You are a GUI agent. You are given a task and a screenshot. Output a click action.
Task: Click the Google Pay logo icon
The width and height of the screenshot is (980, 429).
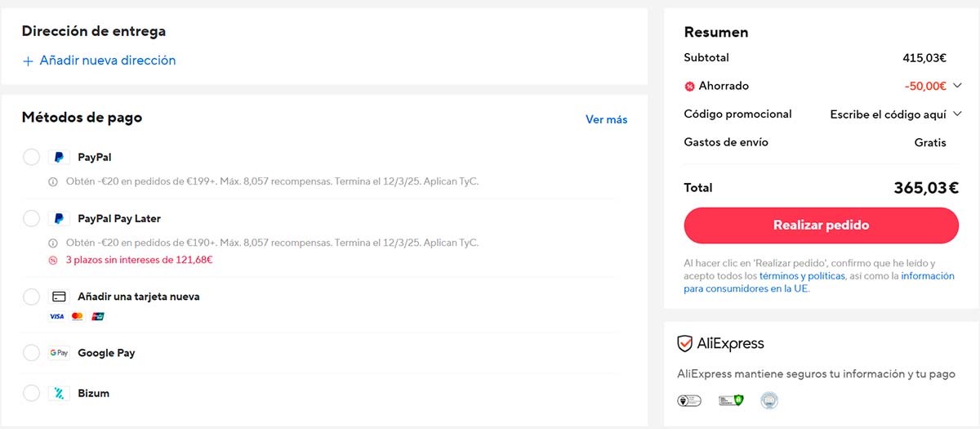click(x=59, y=353)
